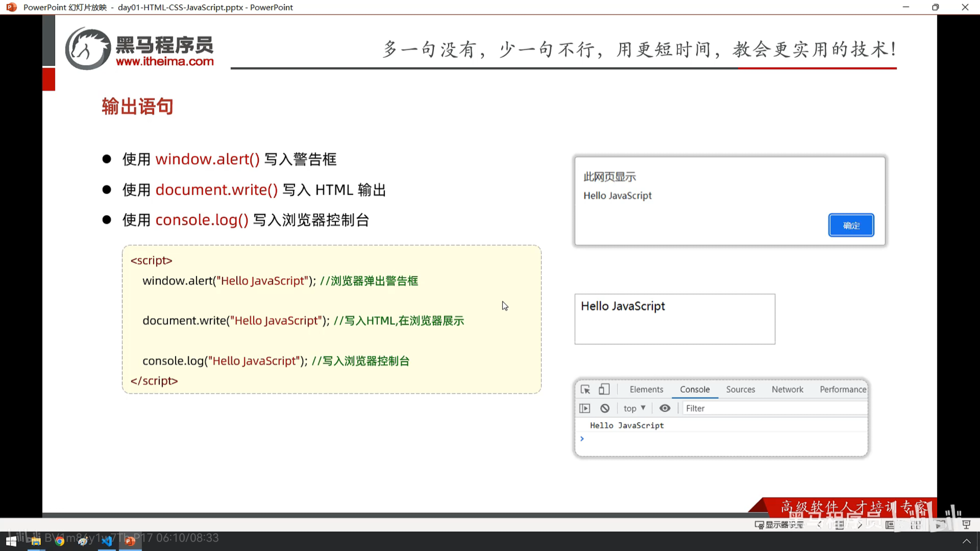Image resolution: width=980 pixels, height=551 pixels.
Task: Click the document.write("Hello JavaScript") code line
Action: pos(236,320)
